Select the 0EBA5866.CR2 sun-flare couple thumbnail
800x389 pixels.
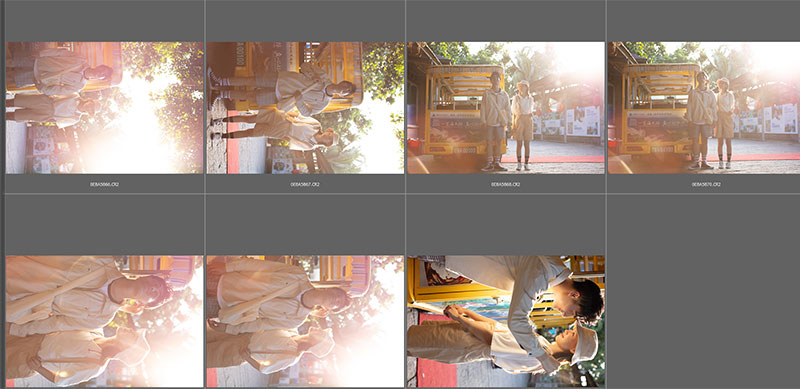click(x=105, y=108)
